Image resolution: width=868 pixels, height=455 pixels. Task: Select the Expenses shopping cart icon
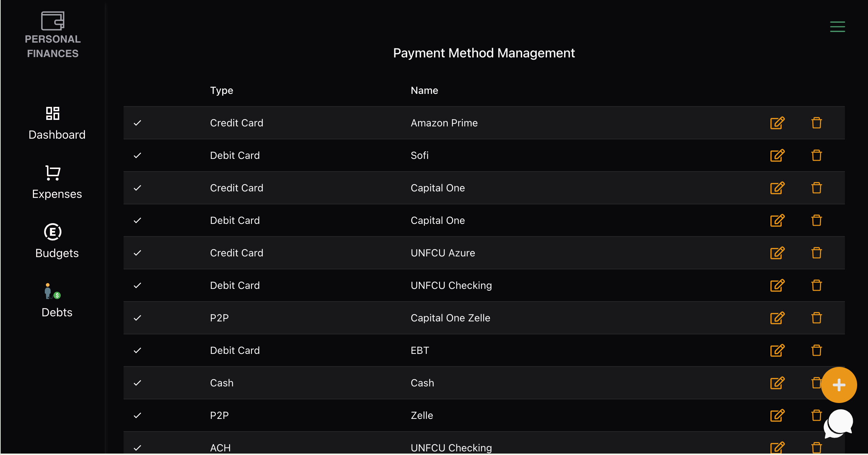(x=53, y=173)
